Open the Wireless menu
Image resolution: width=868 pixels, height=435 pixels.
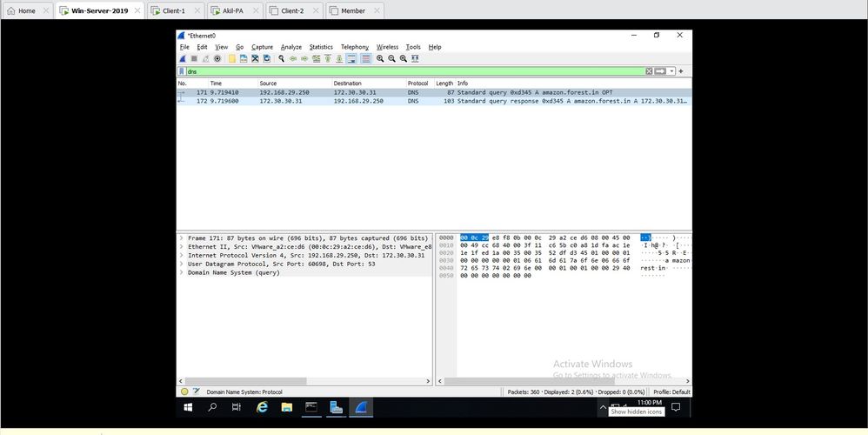[388, 47]
